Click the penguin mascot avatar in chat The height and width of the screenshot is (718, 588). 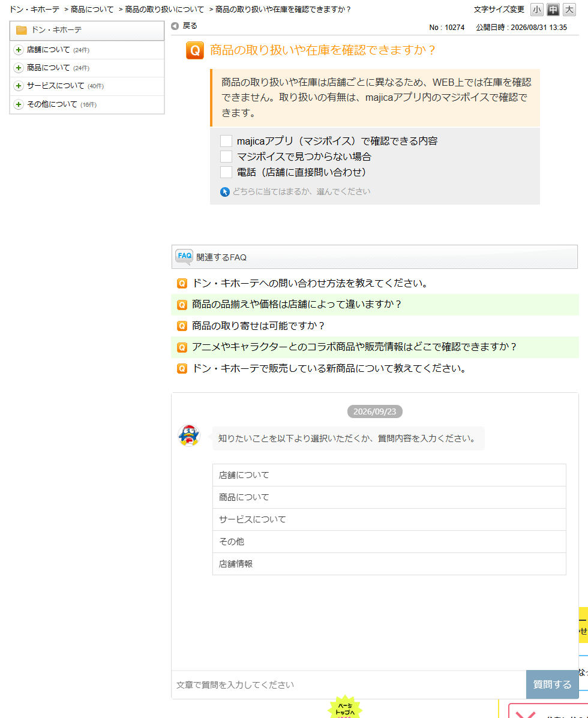(x=189, y=435)
